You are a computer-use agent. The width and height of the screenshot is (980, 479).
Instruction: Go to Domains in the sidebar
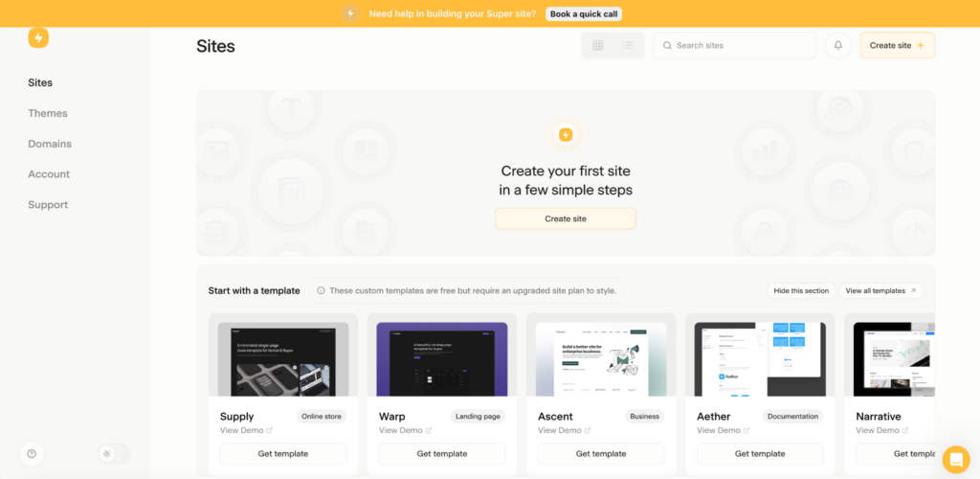pos(50,144)
